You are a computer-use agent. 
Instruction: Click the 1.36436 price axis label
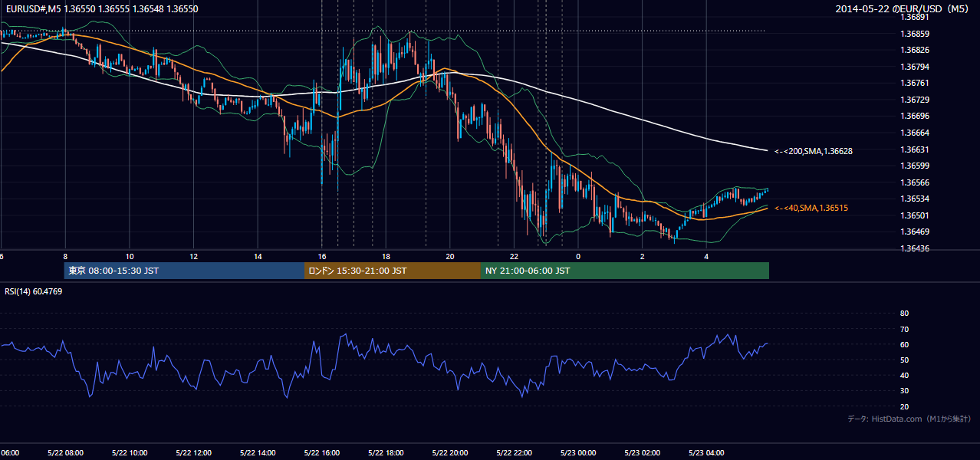pyautogui.click(x=914, y=248)
